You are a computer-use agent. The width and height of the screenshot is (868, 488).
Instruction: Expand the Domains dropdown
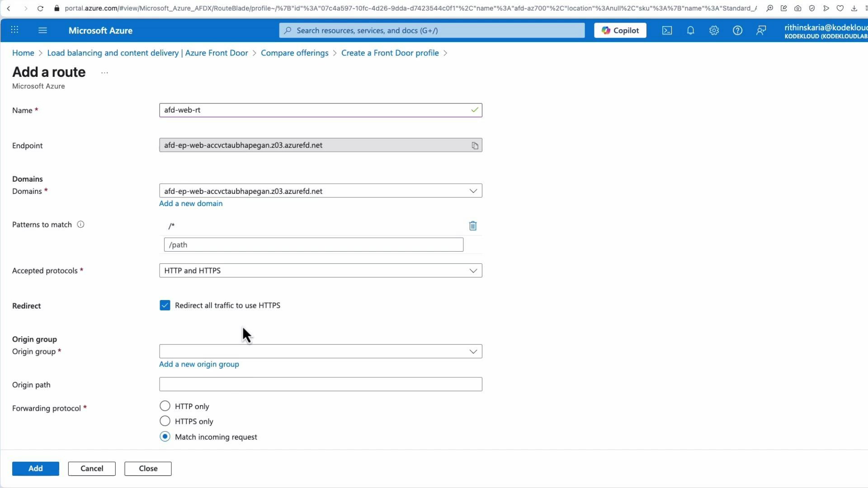coord(473,191)
